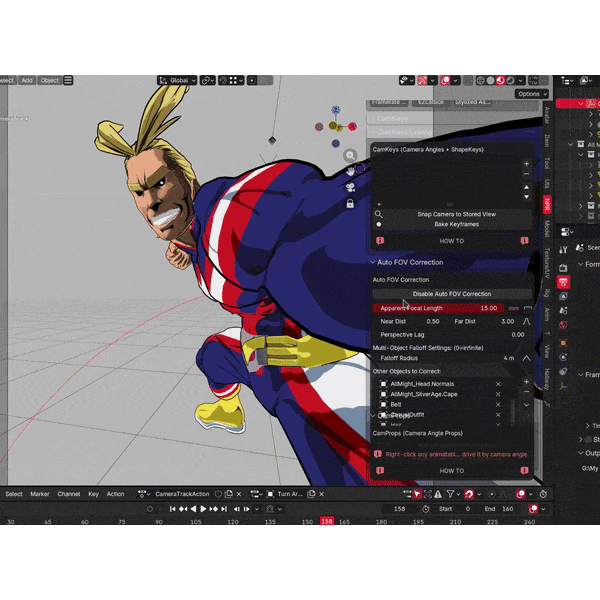Viewport: 600px width, 600px height.
Task: Remove AllMight_SilverAge.Cape from correction list
Action: pyautogui.click(x=498, y=394)
